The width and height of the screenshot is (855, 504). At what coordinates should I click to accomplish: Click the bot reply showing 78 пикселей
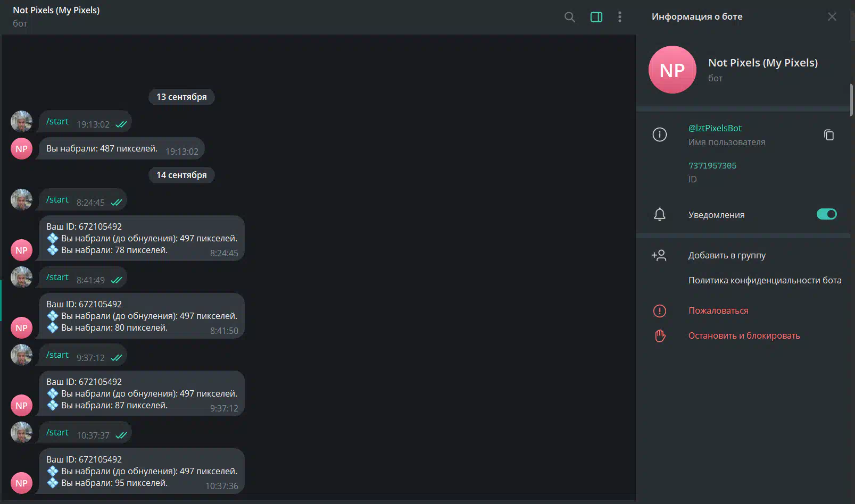click(x=142, y=238)
